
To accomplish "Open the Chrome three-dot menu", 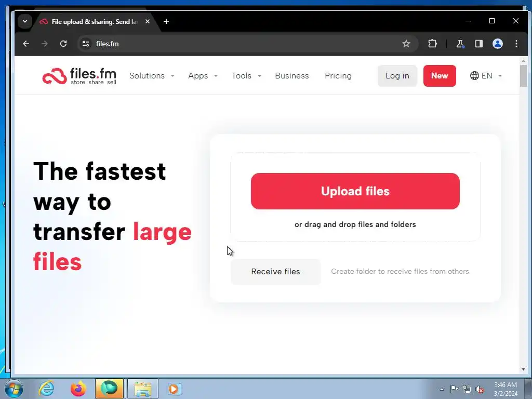I will [x=516, y=44].
